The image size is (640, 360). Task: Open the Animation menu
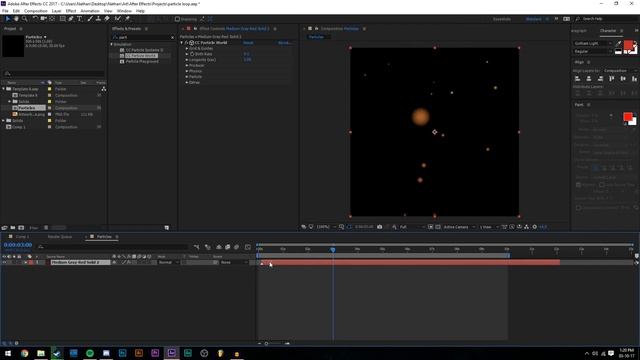[90, 11]
